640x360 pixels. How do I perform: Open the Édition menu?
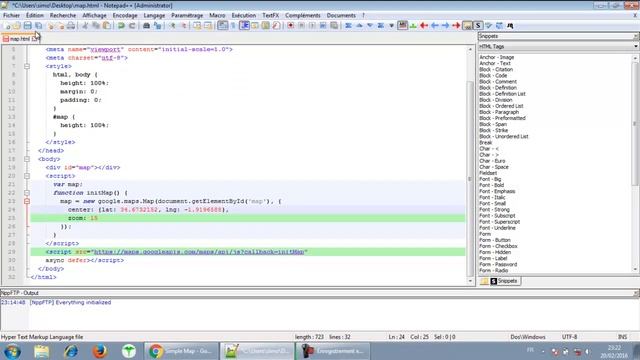pos(35,16)
